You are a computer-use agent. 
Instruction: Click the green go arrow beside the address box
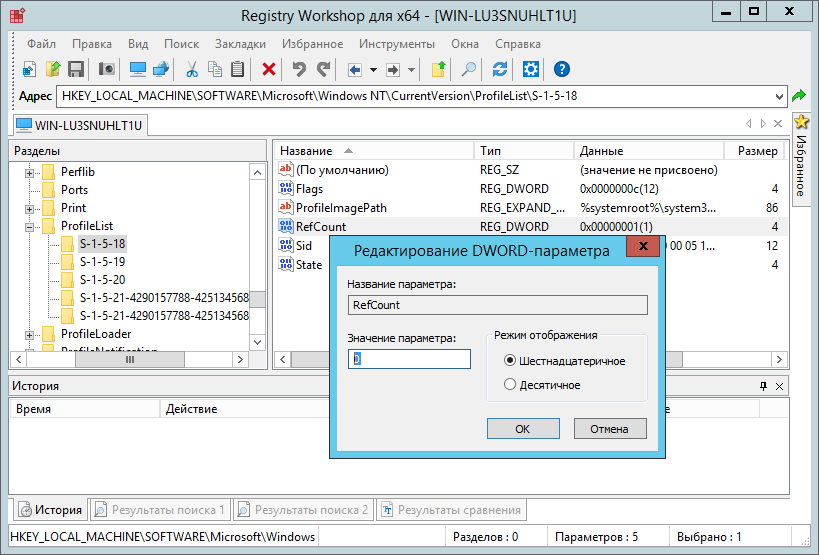[x=799, y=96]
